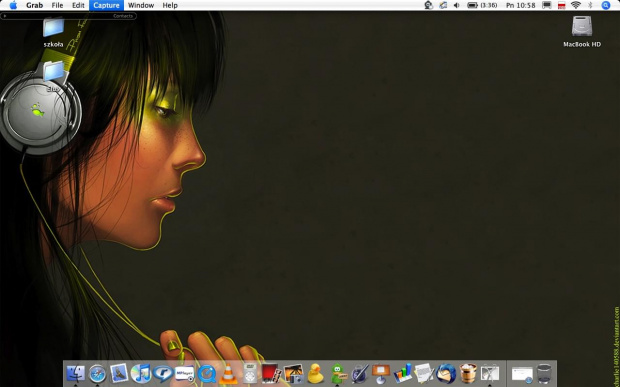Image resolution: width=620 pixels, height=387 pixels.
Task: Open the szkoła folder on desktop
Action: click(x=53, y=28)
